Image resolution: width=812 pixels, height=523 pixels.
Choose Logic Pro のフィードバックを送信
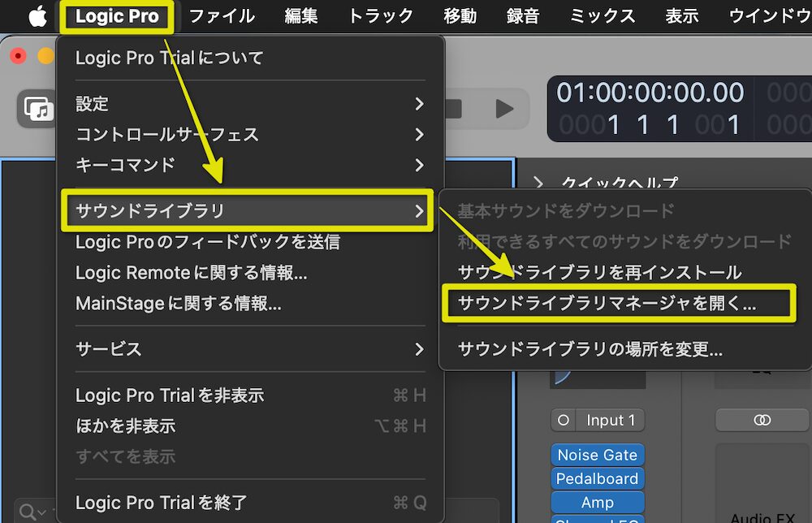[x=251, y=242]
